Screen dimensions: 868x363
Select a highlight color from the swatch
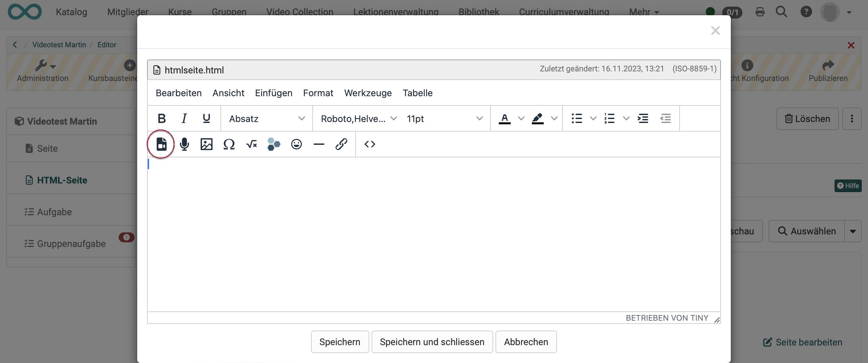pyautogui.click(x=538, y=118)
